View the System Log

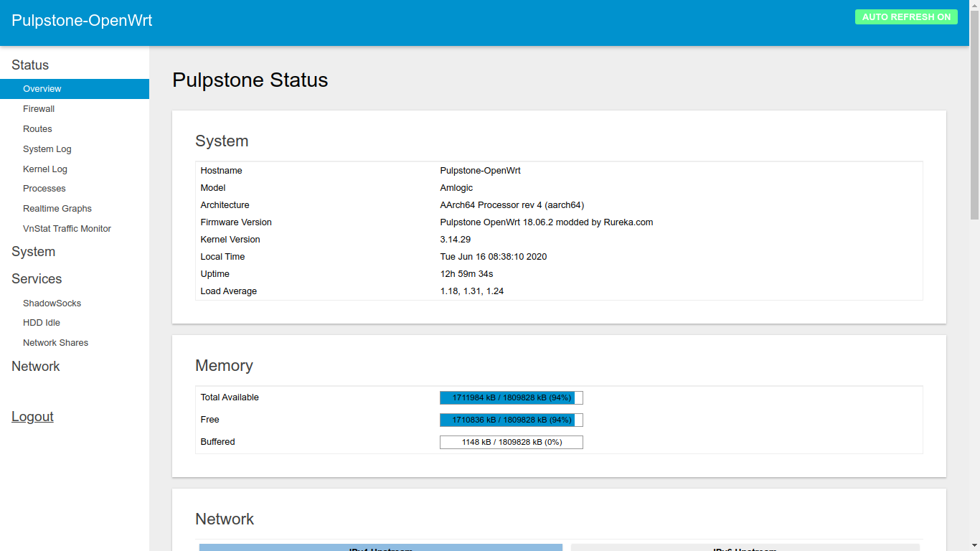click(x=47, y=149)
